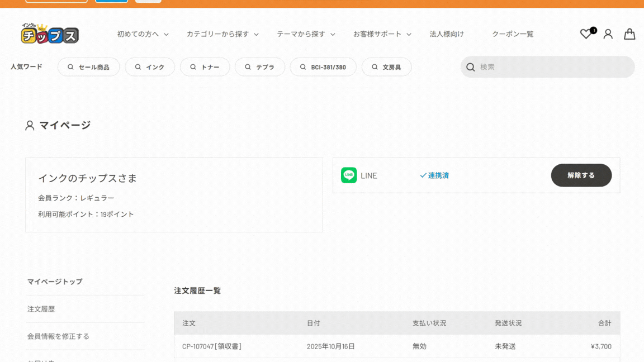Viewport: 644px width, 362px height.
Task: Click the magnifier icon in search box
Action: (x=471, y=67)
